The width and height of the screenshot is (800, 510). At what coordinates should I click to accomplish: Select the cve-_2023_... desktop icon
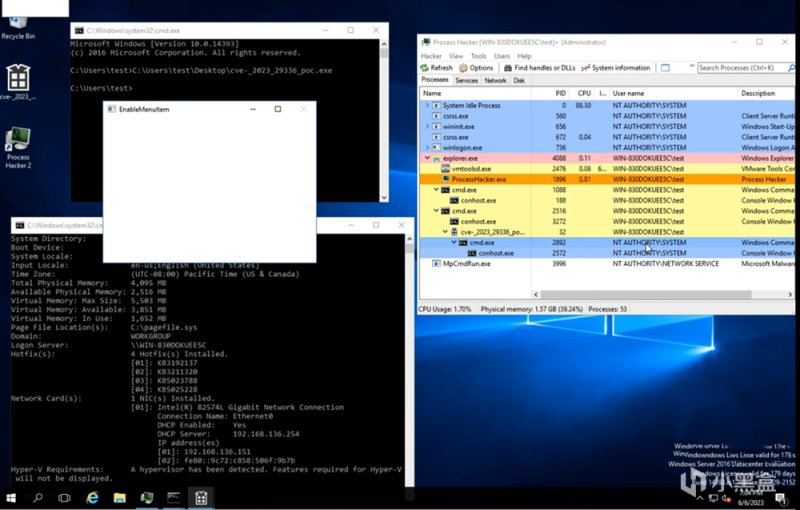(x=18, y=82)
